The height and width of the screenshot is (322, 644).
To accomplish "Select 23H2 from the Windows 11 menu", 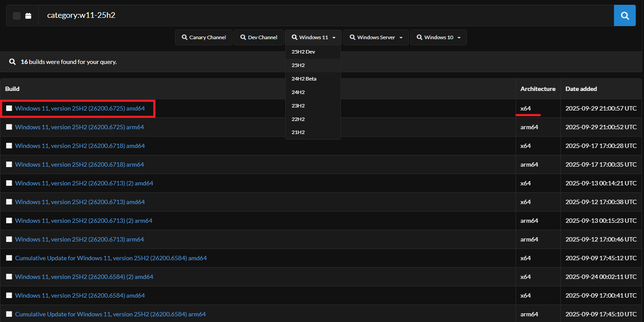I will 313,106.
